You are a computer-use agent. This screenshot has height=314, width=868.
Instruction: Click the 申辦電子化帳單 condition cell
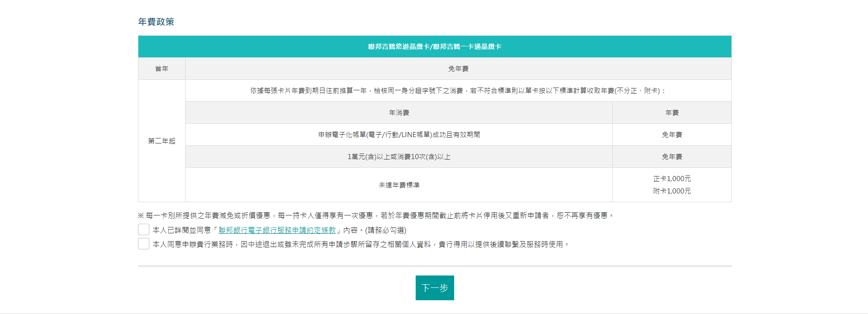pos(399,135)
